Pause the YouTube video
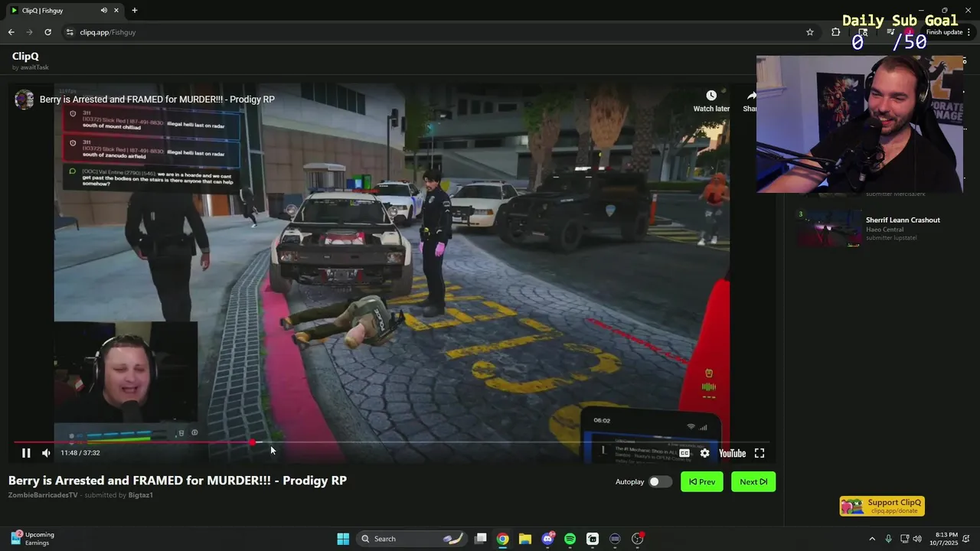Image resolution: width=980 pixels, height=551 pixels. pyautogui.click(x=26, y=453)
